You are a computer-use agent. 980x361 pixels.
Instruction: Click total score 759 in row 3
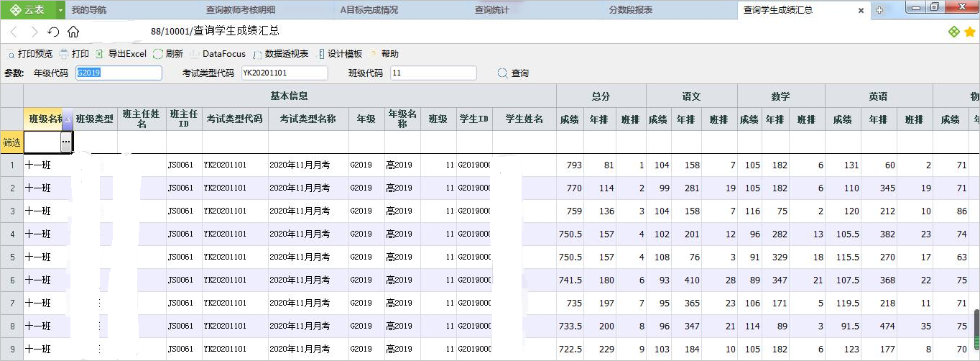point(574,211)
